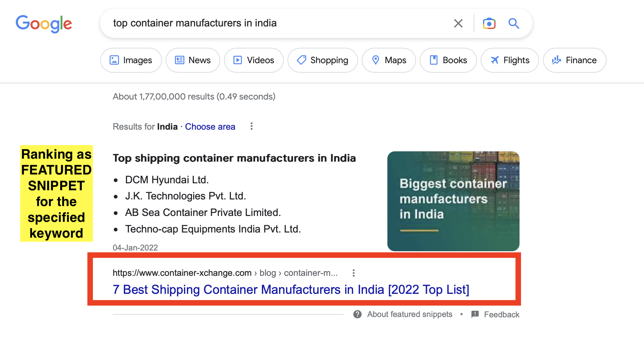The width and height of the screenshot is (644, 346).
Task: Click the Biggest container manufacturers thumbnail
Action: 453,201
